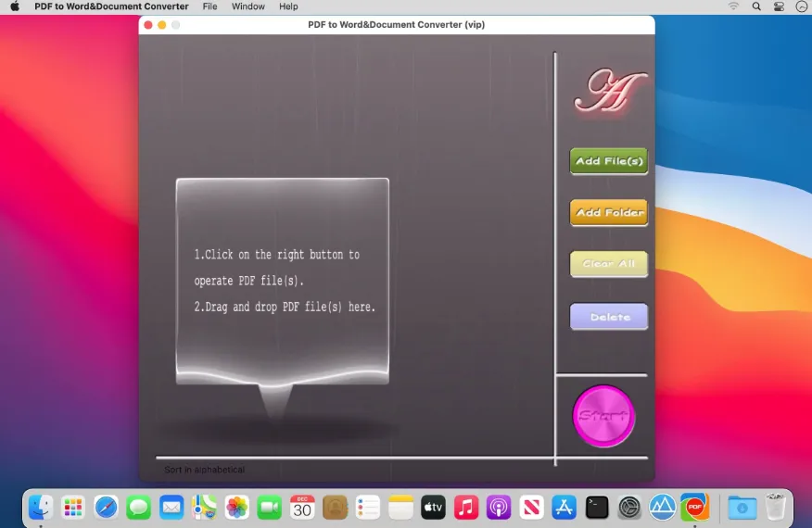Open App Store from the Dock
The image size is (812, 528).
(564, 508)
